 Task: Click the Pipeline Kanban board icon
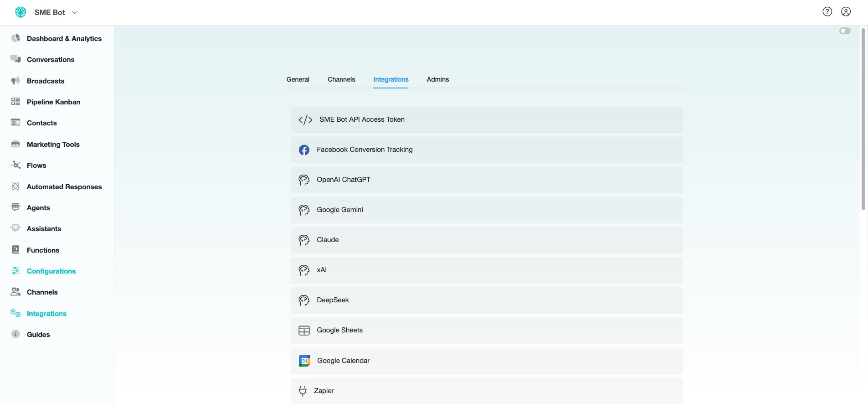(x=15, y=102)
